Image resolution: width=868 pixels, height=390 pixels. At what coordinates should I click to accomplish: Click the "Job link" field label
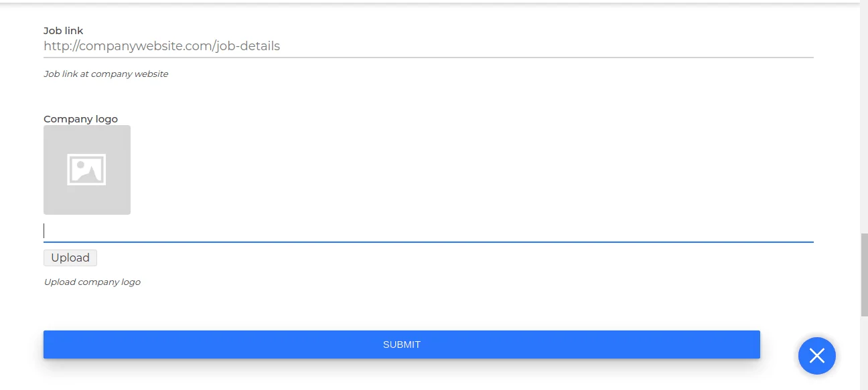(63, 31)
